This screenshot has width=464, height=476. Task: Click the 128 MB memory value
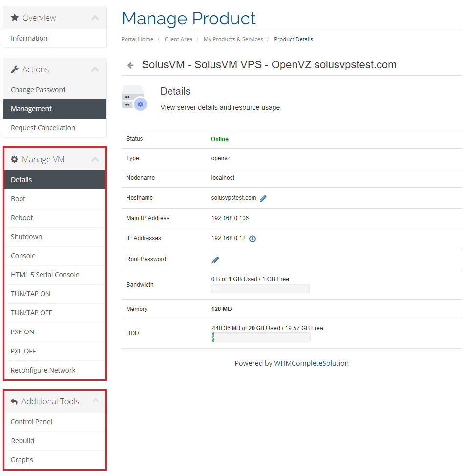coord(221,309)
